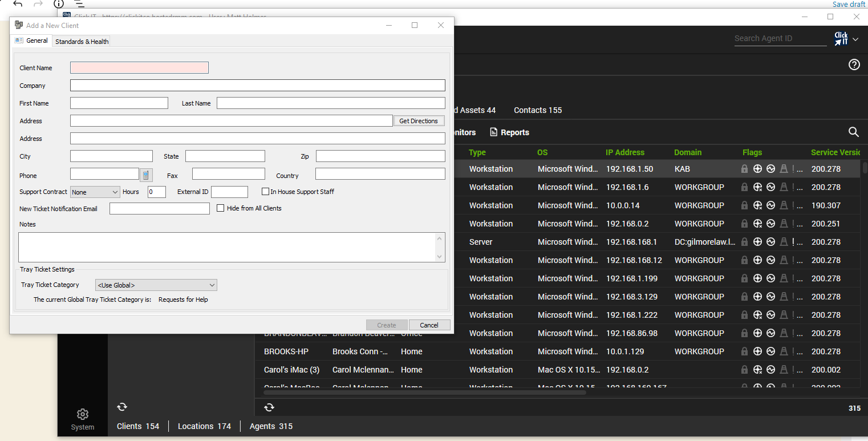
Task: Click the cone flag in 192.168.86.98 row
Action: (784, 333)
